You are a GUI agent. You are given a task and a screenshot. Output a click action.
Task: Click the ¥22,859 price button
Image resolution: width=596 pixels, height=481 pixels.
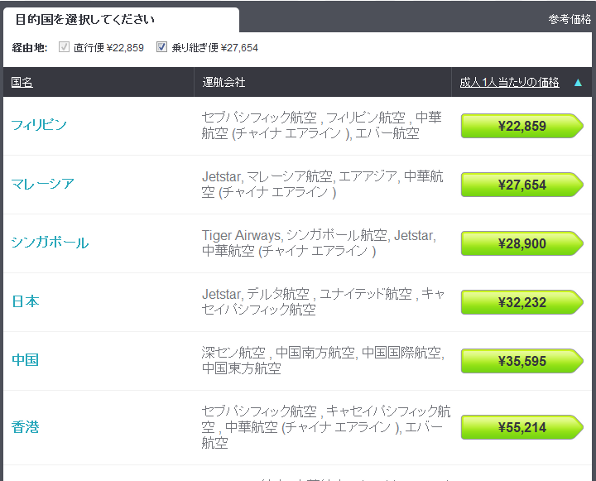pyautogui.click(x=522, y=125)
